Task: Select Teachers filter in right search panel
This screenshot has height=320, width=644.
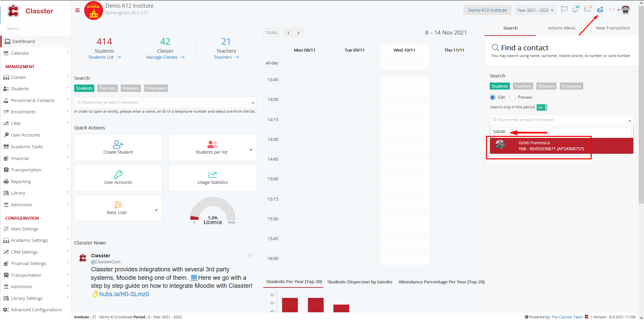Action: click(523, 86)
